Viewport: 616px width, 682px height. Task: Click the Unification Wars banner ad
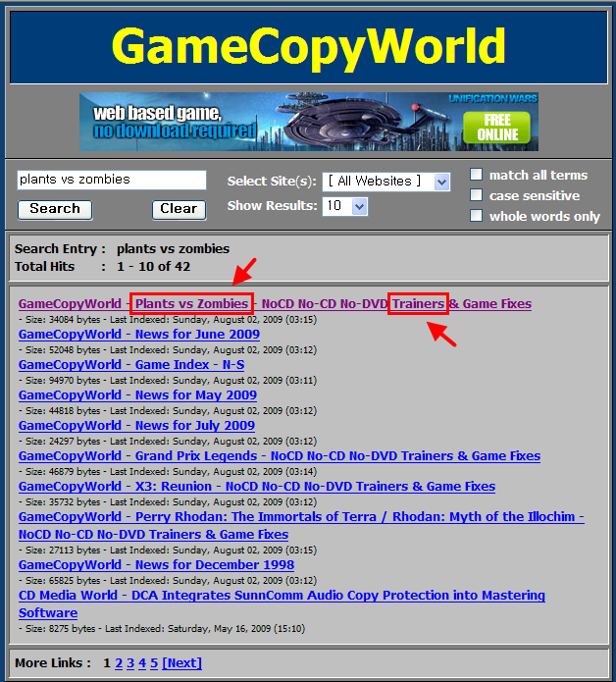[x=309, y=122]
